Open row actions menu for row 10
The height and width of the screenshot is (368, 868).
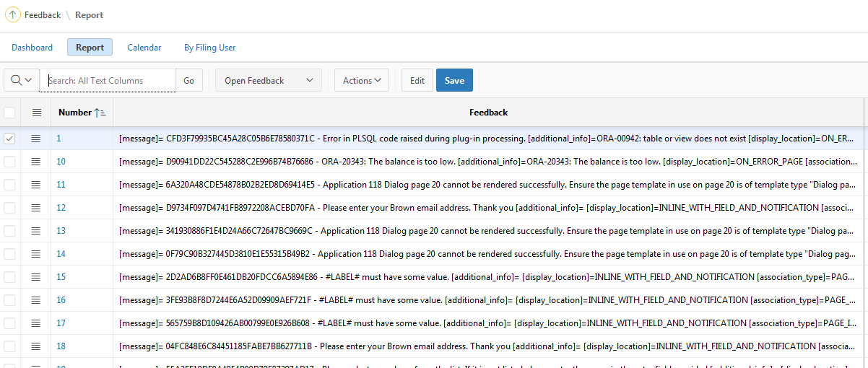coord(36,162)
